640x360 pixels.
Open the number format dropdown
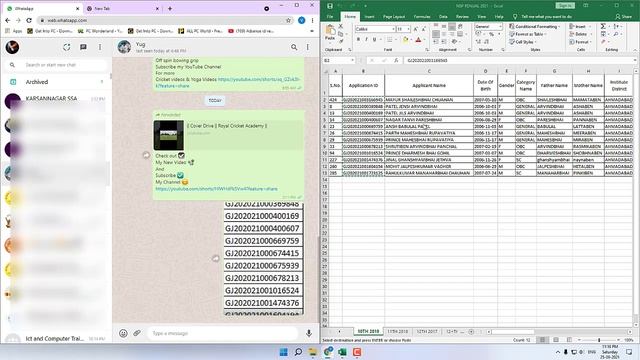pos(500,27)
